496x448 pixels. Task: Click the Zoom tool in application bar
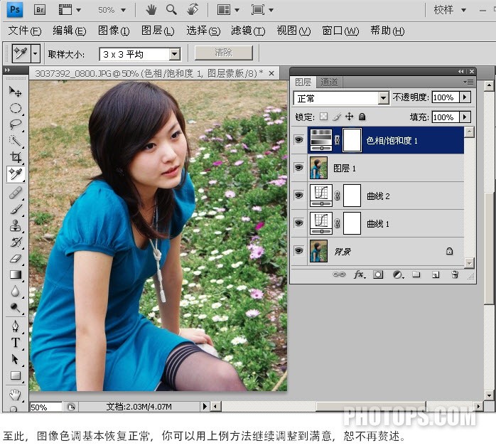coord(171,10)
